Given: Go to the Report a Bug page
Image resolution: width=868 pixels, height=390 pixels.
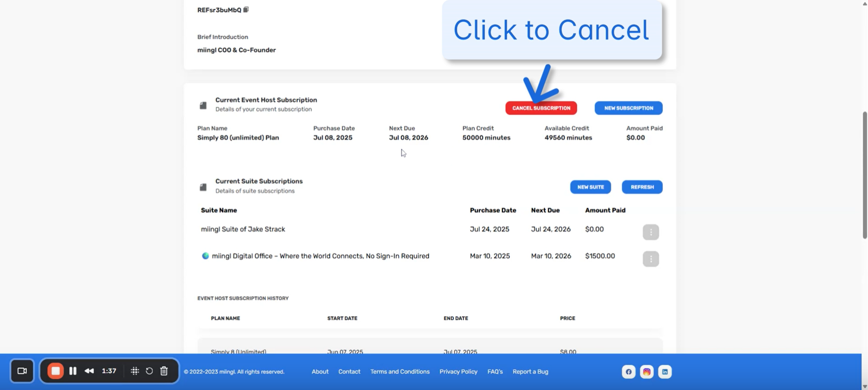Looking at the screenshot, I should click(530, 372).
